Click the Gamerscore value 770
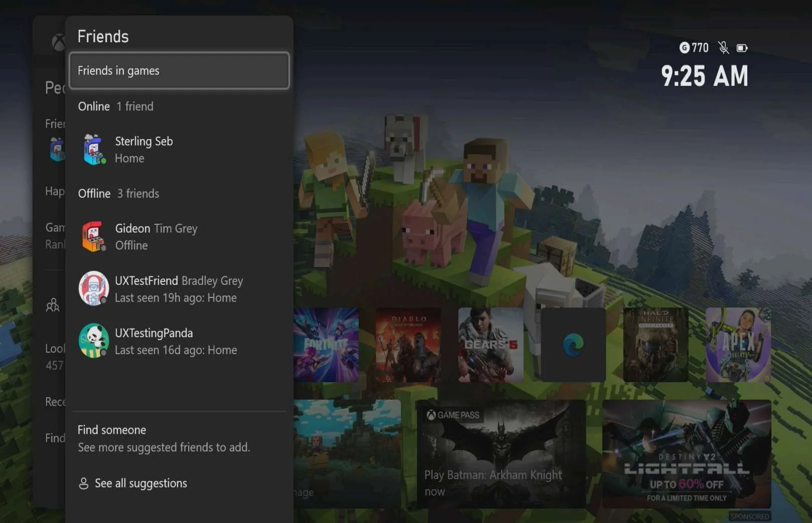 click(700, 48)
